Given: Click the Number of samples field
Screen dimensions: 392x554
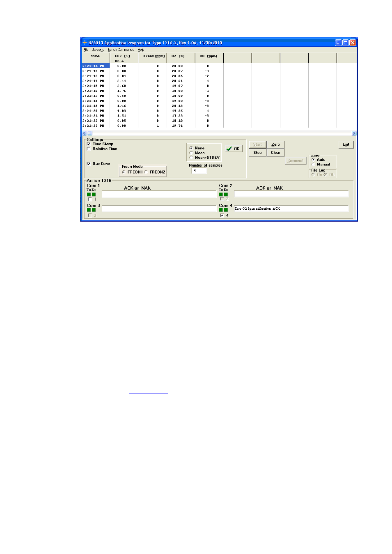Looking at the screenshot, I should coord(199,171).
